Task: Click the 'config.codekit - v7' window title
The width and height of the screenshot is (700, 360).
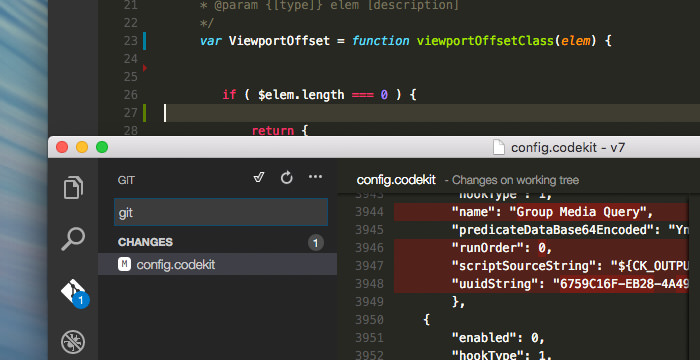Action: (x=568, y=147)
